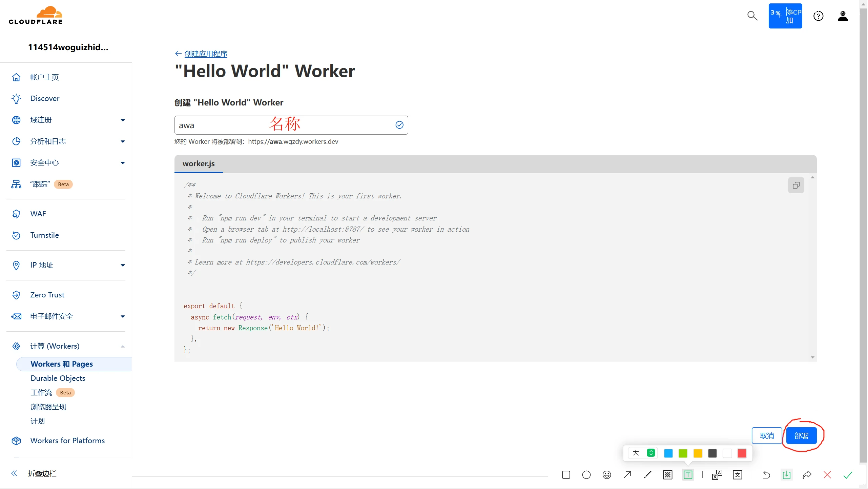Click the 取消 cancel button
The height and width of the screenshot is (489, 868).
767,436
